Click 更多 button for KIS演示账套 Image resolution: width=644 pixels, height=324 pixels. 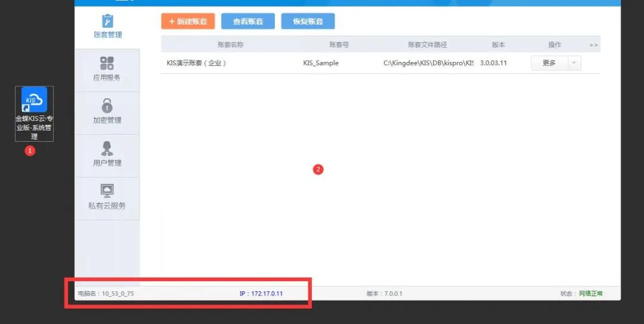click(x=550, y=63)
